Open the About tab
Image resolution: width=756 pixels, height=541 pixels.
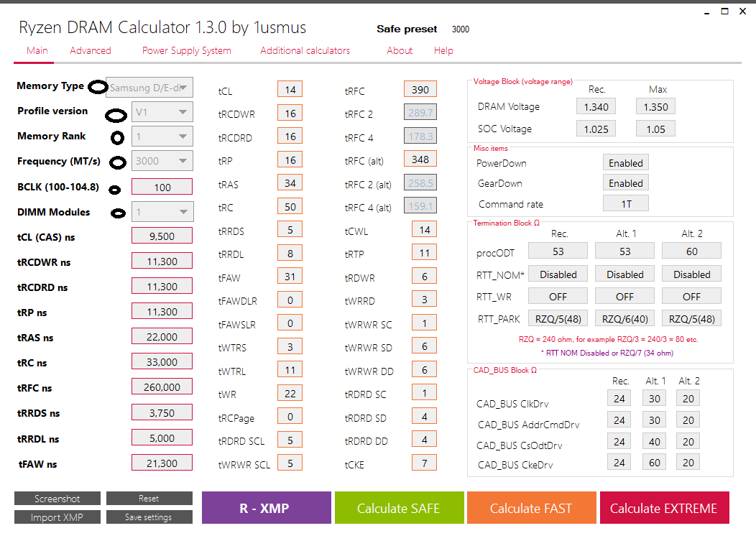400,50
